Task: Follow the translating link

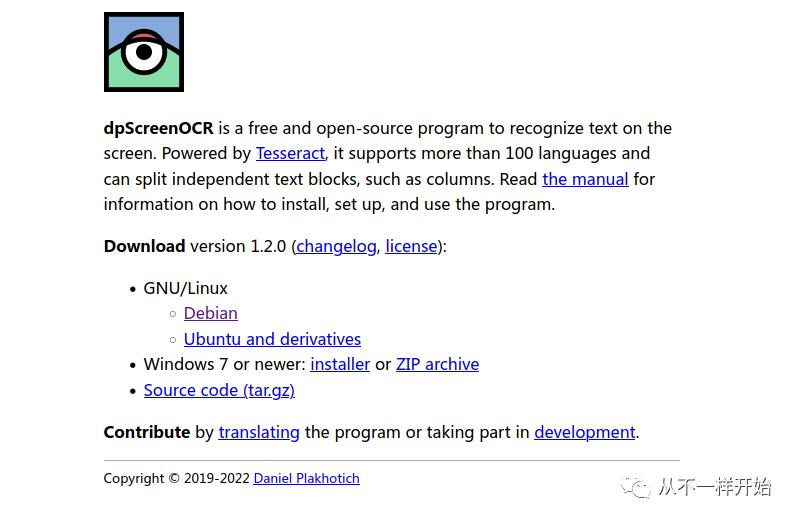Action: click(259, 433)
